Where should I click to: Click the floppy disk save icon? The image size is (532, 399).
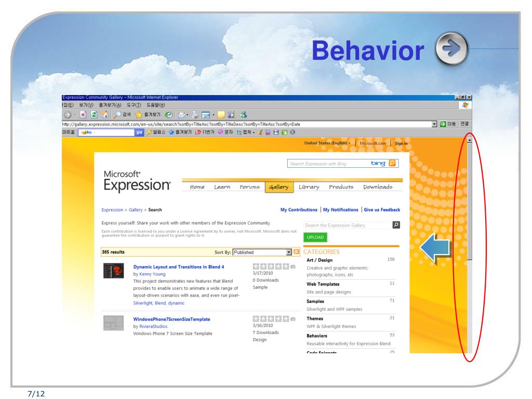[276, 132]
